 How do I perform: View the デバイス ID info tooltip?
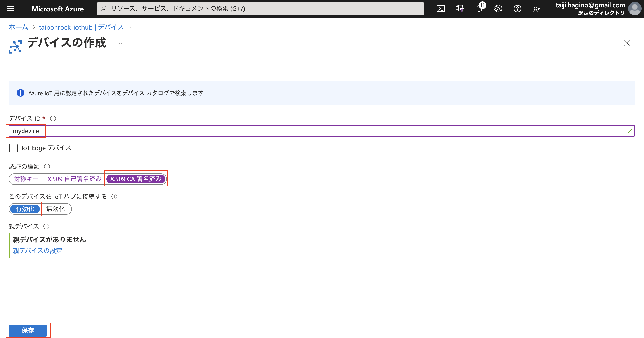(53, 118)
